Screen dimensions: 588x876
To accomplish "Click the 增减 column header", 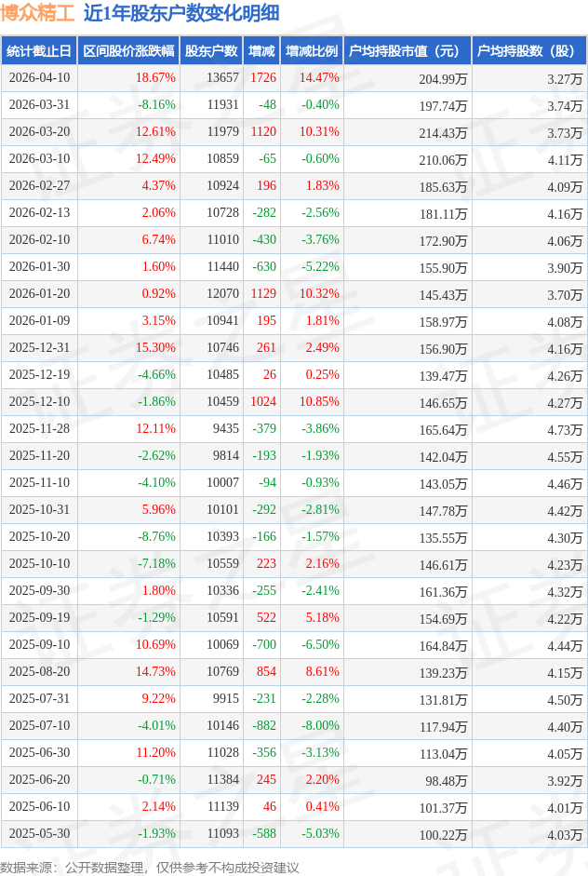I will coord(261,51).
